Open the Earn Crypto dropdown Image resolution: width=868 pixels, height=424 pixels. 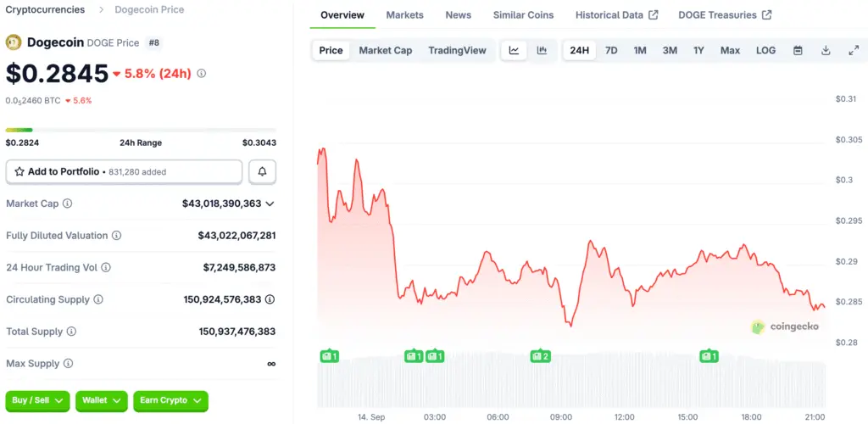tap(170, 401)
